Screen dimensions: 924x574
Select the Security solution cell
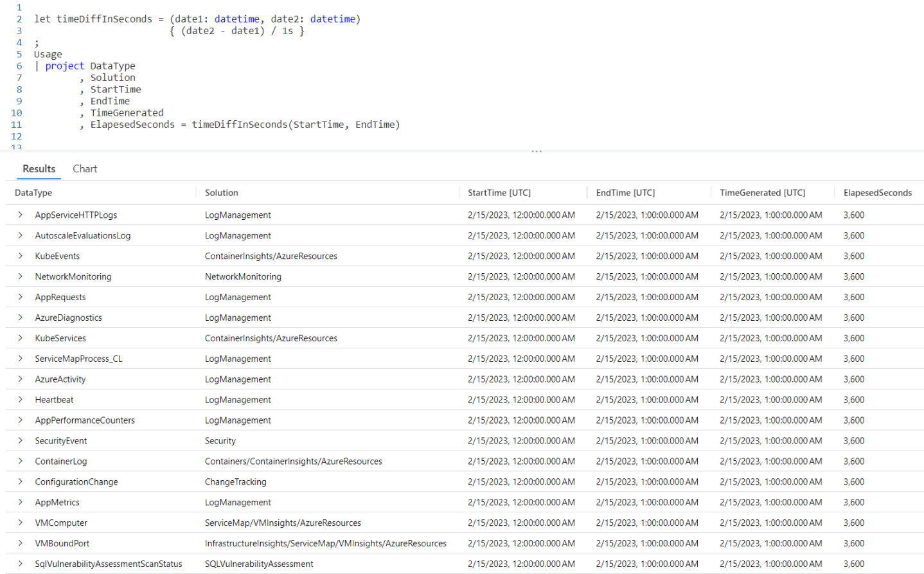coord(220,441)
